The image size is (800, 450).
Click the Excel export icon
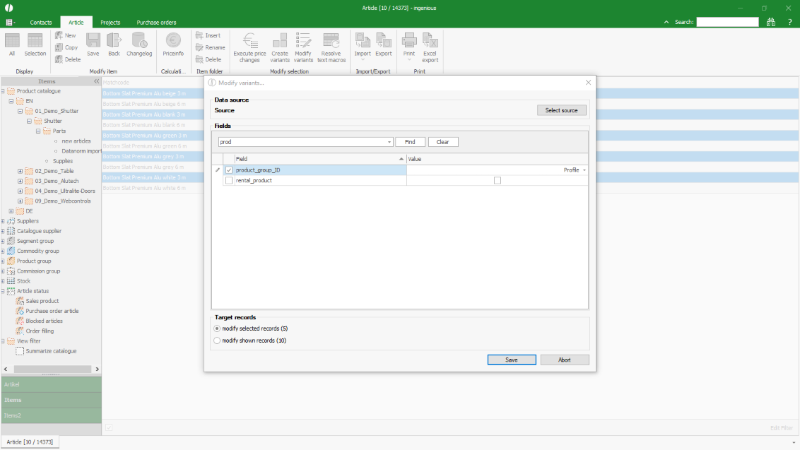(x=430, y=47)
